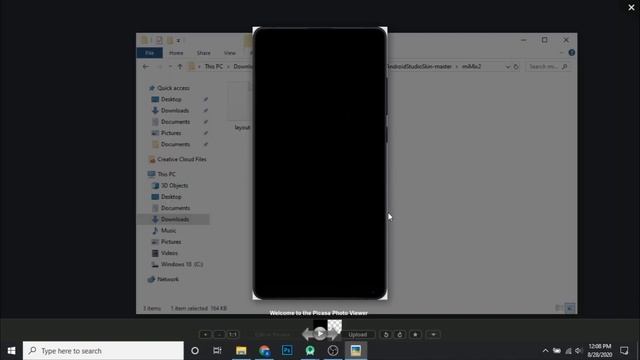Select Windows 10 (C:) drive in sidebar
The image size is (640, 360).
182,264
